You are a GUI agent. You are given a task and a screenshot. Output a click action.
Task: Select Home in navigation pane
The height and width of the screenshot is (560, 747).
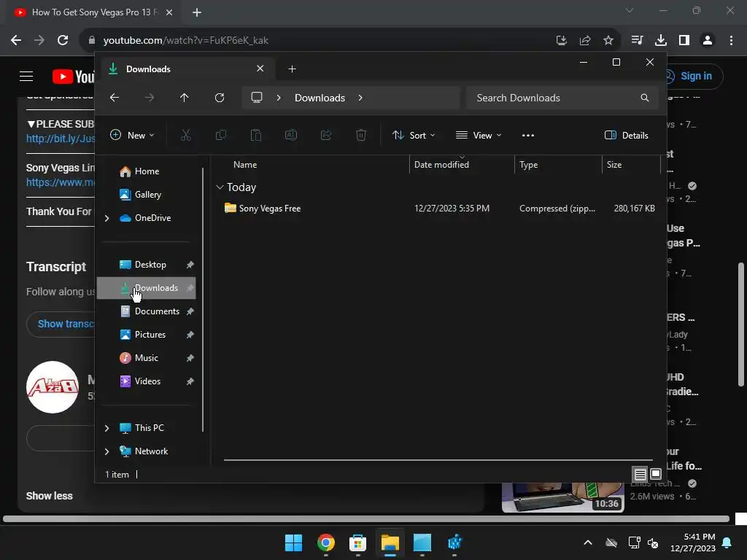coord(147,171)
